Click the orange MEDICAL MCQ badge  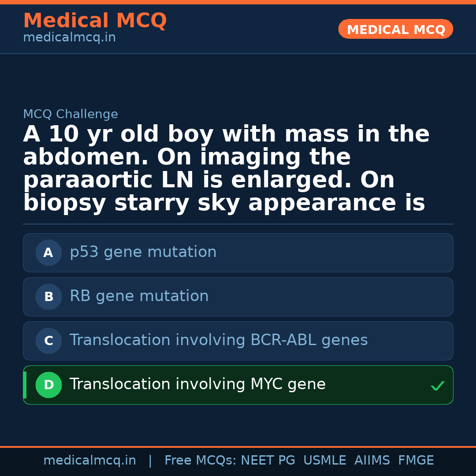(395, 29)
